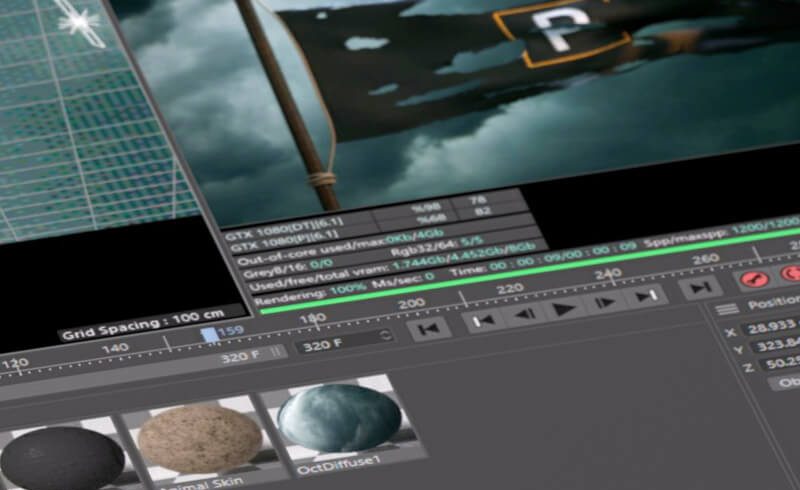Screen dimensions: 800x490
Task: Click the Spp/maxspp: 1200/1200 readout
Action: 721,231
